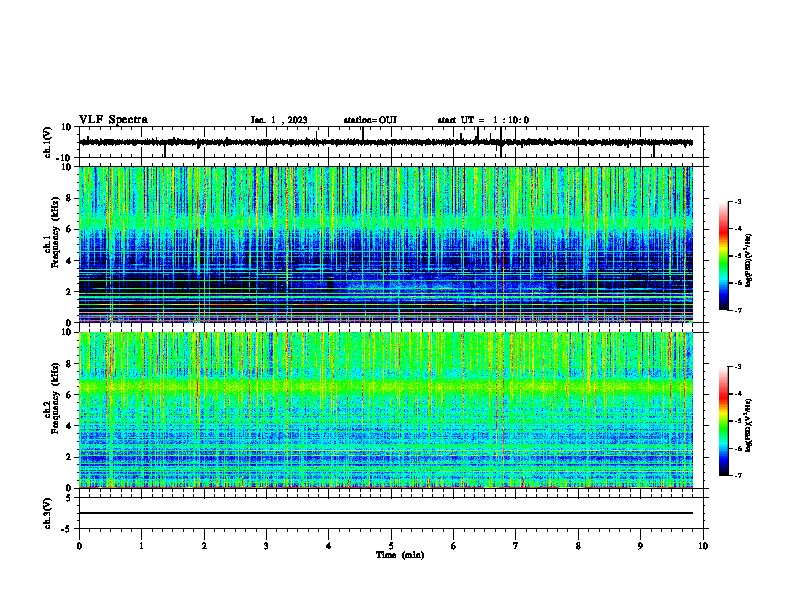Click time axis tick label "5"

click(391, 546)
